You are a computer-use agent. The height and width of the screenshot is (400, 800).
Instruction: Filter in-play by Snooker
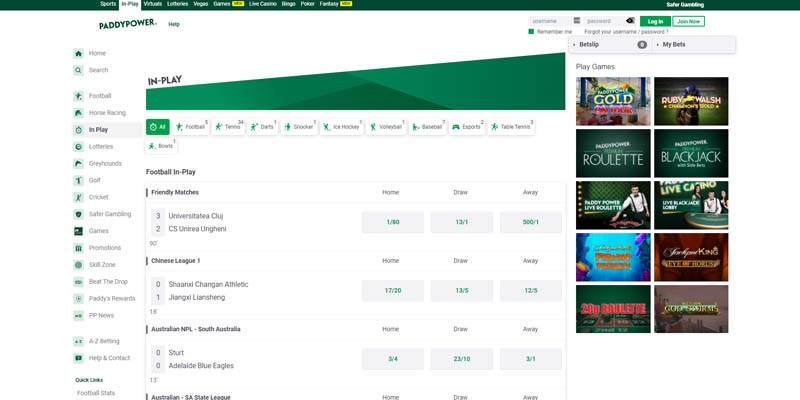299,127
